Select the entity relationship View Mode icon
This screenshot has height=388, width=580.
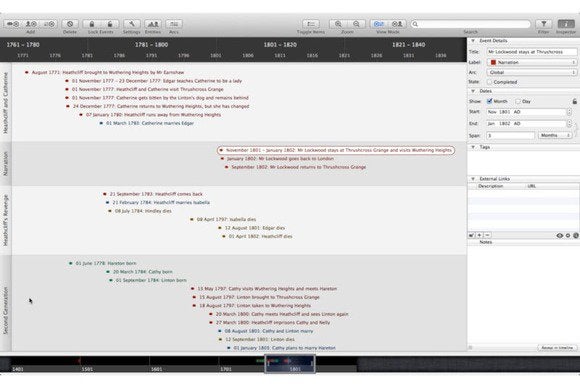[x=397, y=24]
